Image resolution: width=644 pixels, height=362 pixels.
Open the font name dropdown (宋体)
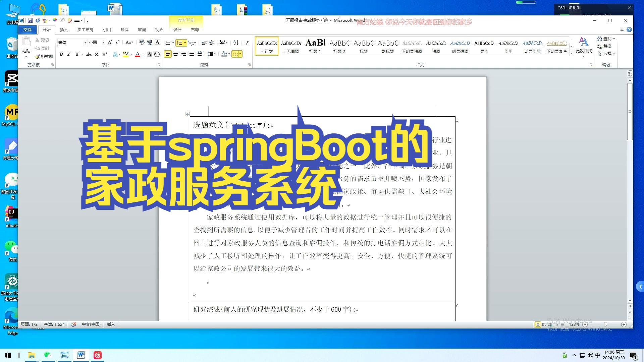[x=85, y=43]
